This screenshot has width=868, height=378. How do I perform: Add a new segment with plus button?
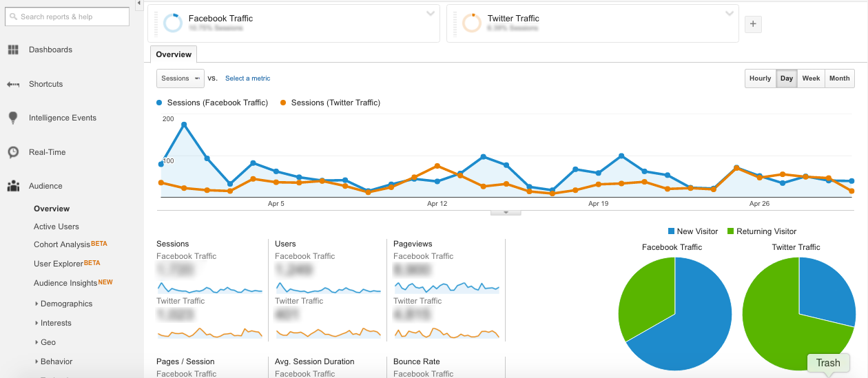[x=753, y=24]
